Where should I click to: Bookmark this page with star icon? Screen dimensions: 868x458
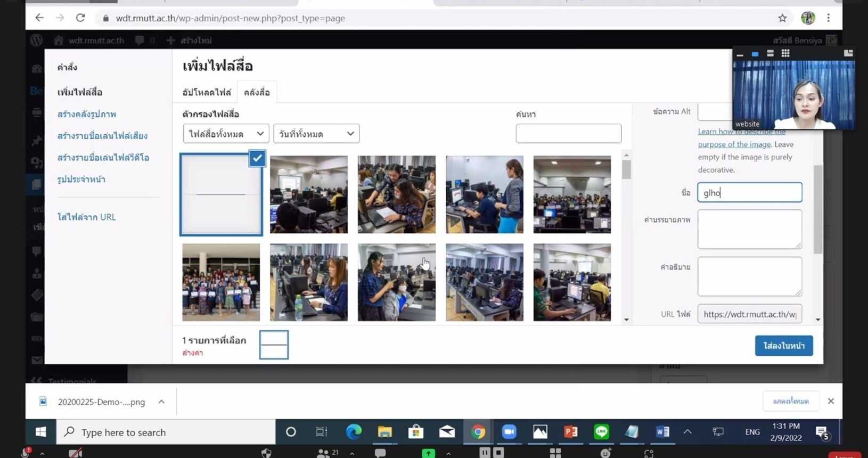[782, 18]
